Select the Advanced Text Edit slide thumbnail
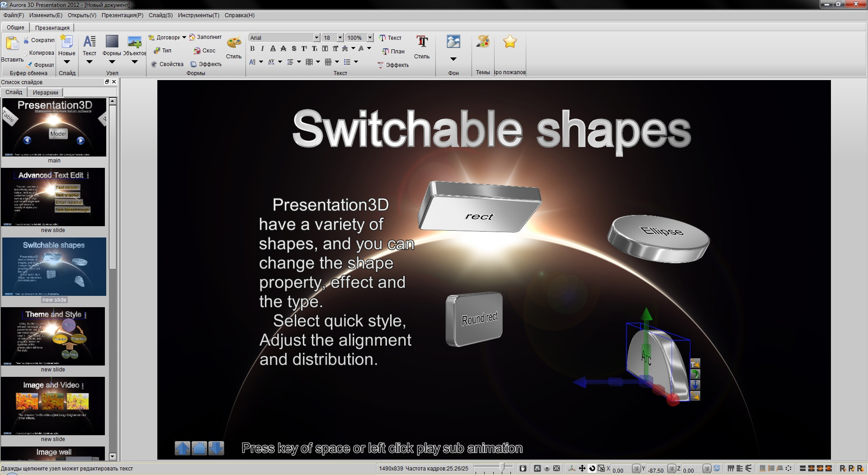This screenshot has height=475, width=868. [x=53, y=197]
